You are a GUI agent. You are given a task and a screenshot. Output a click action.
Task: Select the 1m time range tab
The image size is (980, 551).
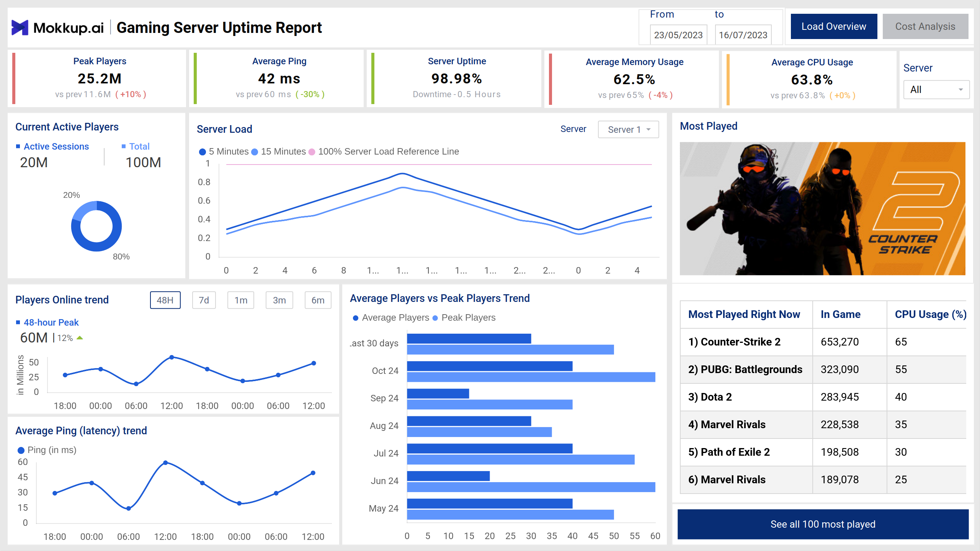click(241, 300)
